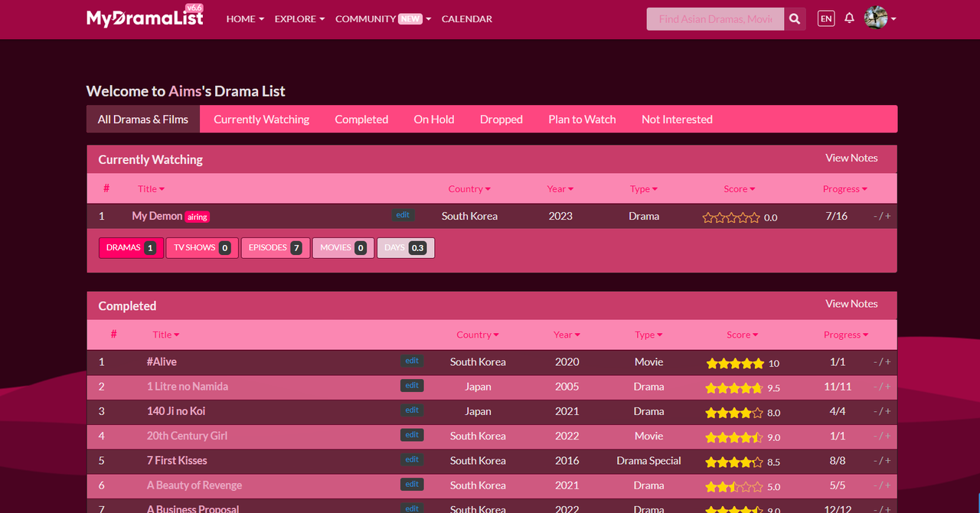The height and width of the screenshot is (513, 980).
Task: Switch to the On Hold tab
Action: (x=434, y=119)
